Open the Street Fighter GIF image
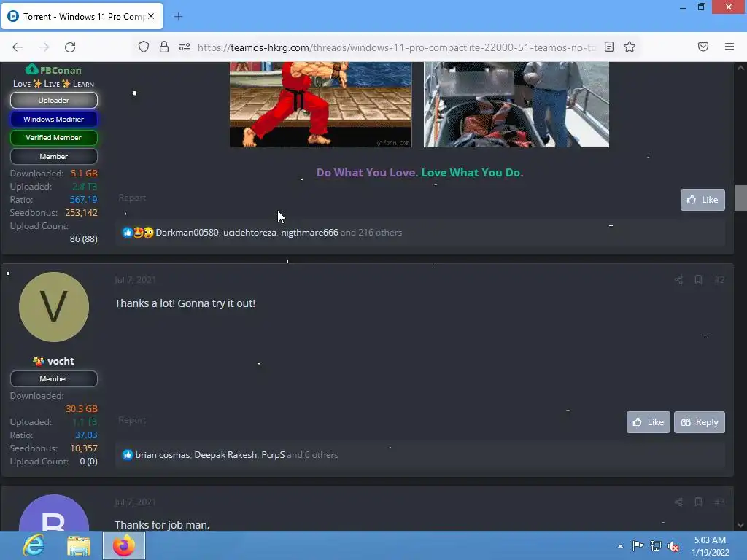This screenshot has width=747, height=560. (321, 104)
